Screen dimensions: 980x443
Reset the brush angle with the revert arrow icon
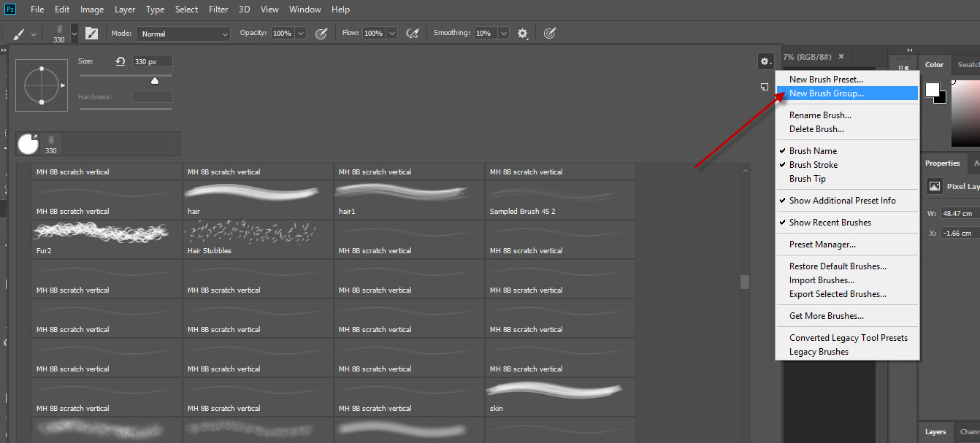pos(121,61)
